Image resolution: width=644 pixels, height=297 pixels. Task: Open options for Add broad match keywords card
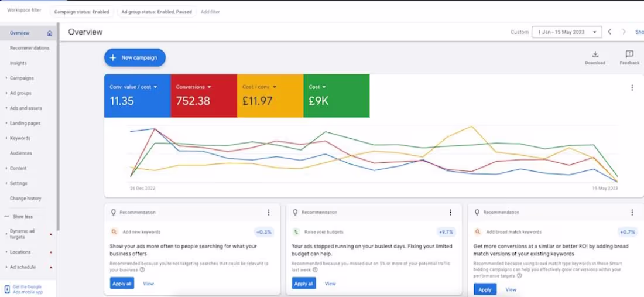coord(632,213)
